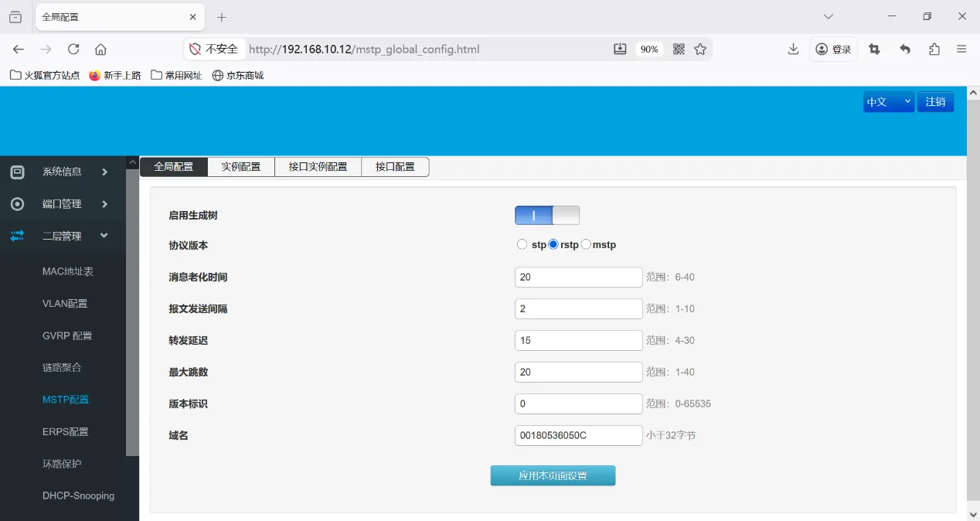The width and height of the screenshot is (980, 521).
Task: Go back with the back arrow
Action: pyautogui.click(x=19, y=49)
